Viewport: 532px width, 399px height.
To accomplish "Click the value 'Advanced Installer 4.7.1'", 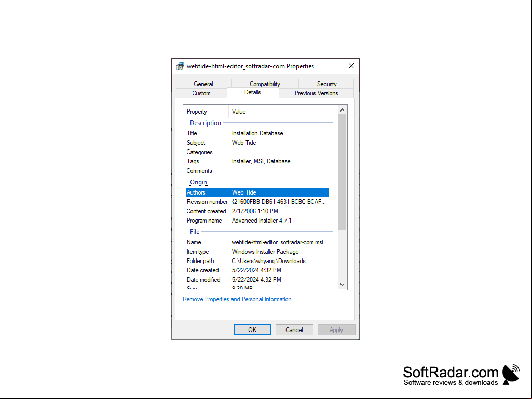I will [262, 221].
